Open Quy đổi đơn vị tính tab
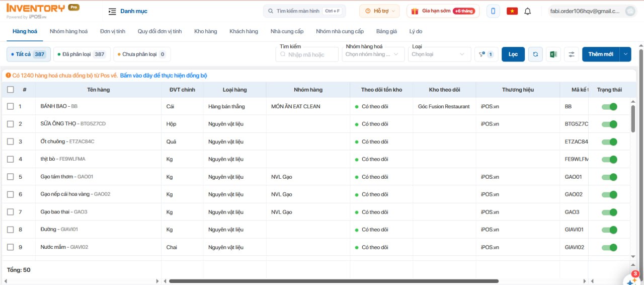Viewport: 644px width, 285px height. 159,31
